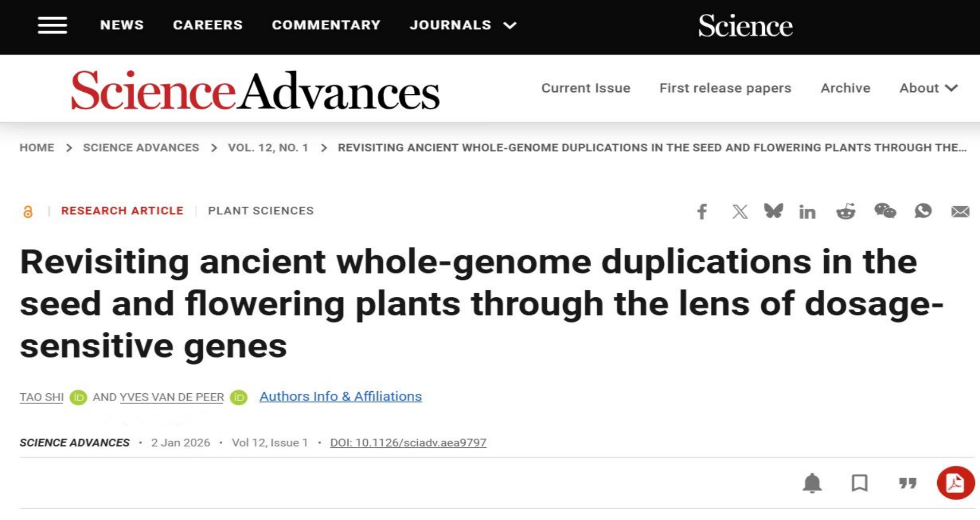Open the article DOI link
The height and width of the screenshot is (520, 980).
click(x=408, y=443)
